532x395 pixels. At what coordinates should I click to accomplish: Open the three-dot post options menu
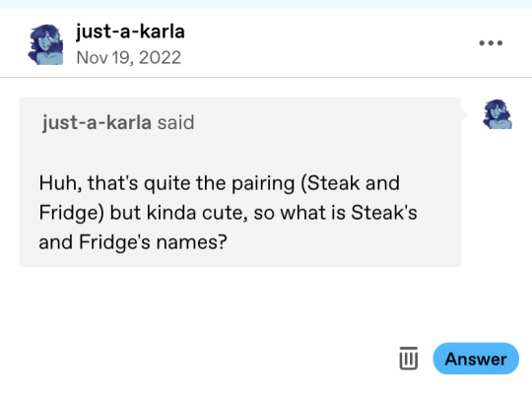pos(491,43)
